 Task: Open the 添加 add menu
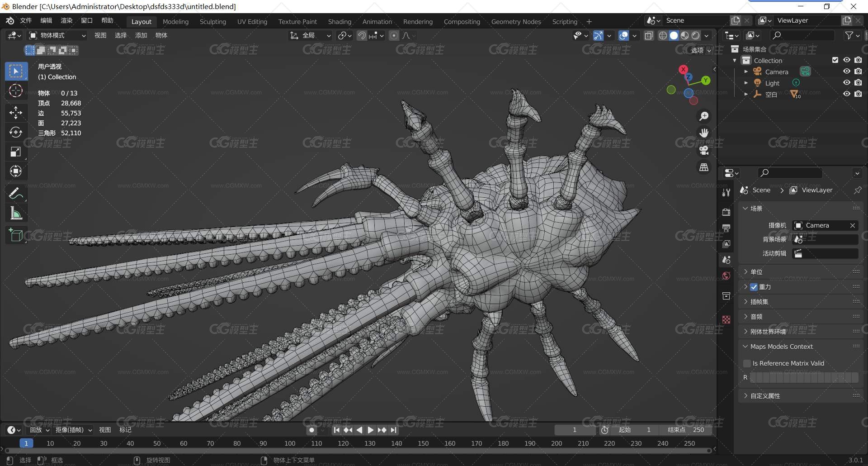pyautogui.click(x=141, y=35)
